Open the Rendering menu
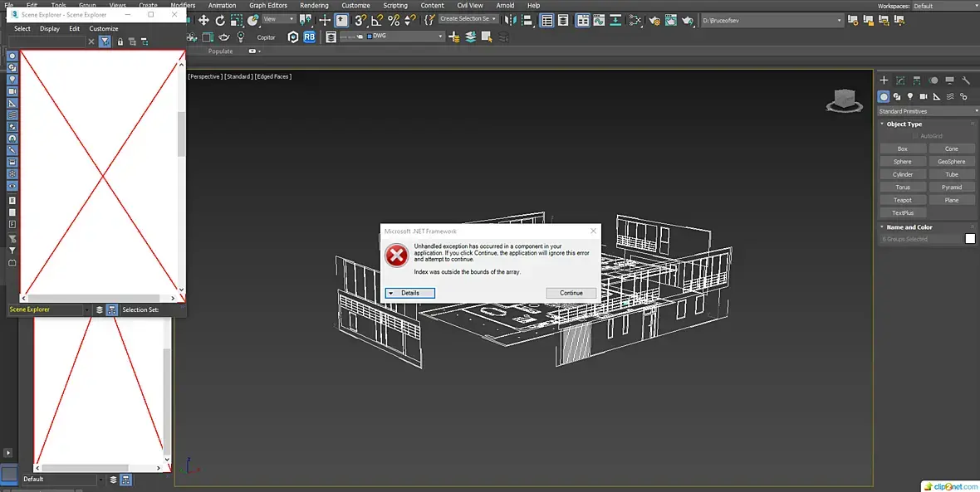Viewport: 980px width, 492px height. click(x=314, y=6)
